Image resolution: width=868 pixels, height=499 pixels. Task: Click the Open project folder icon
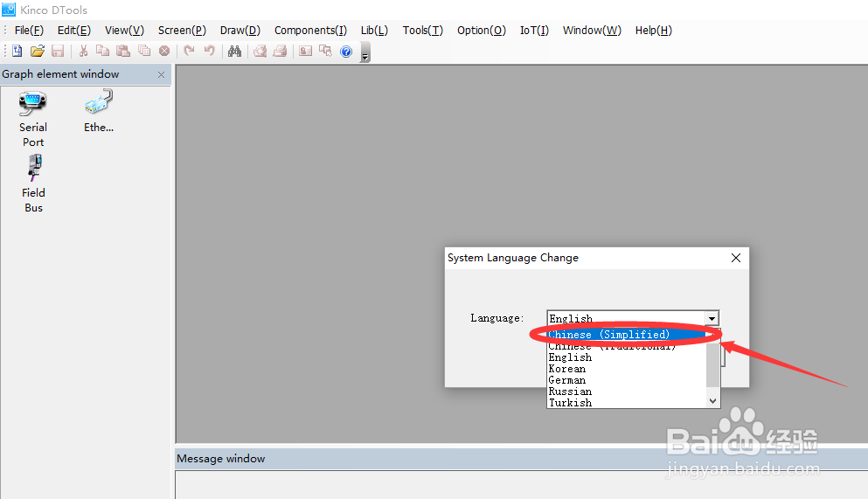pyautogui.click(x=37, y=51)
